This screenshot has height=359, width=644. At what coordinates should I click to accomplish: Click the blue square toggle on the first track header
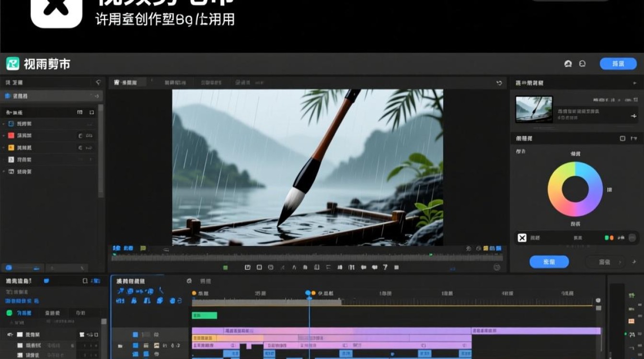pyautogui.click(x=136, y=335)
